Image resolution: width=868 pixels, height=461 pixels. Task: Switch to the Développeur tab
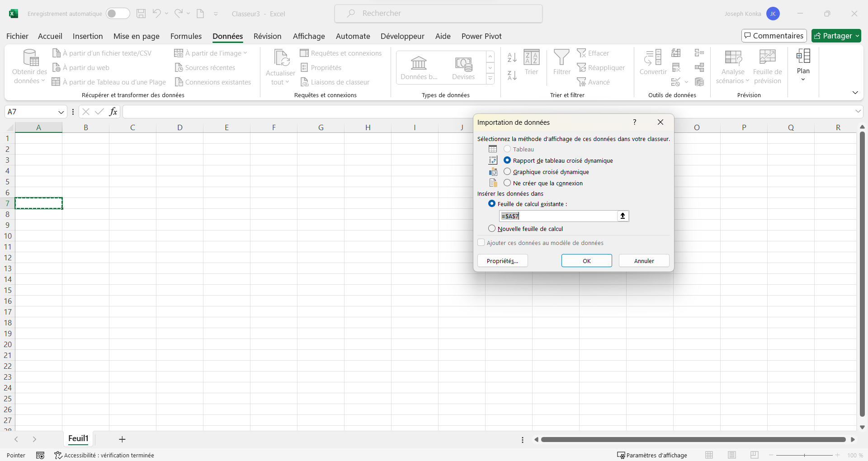coord(402,36)
